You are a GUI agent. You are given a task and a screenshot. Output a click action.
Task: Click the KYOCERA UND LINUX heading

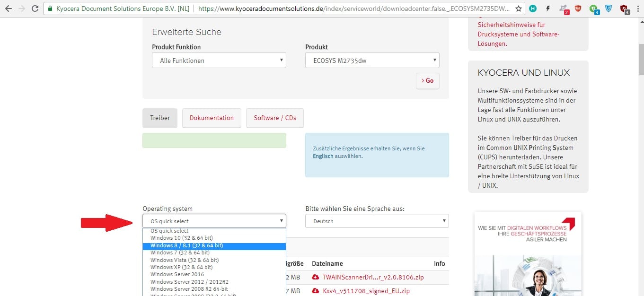point(524,73)
